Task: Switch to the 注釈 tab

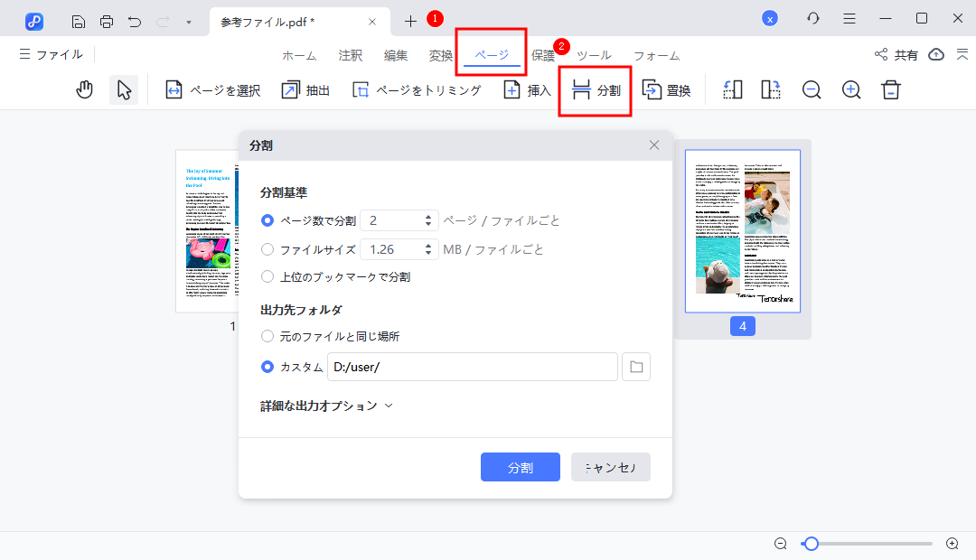Action: 350,55
